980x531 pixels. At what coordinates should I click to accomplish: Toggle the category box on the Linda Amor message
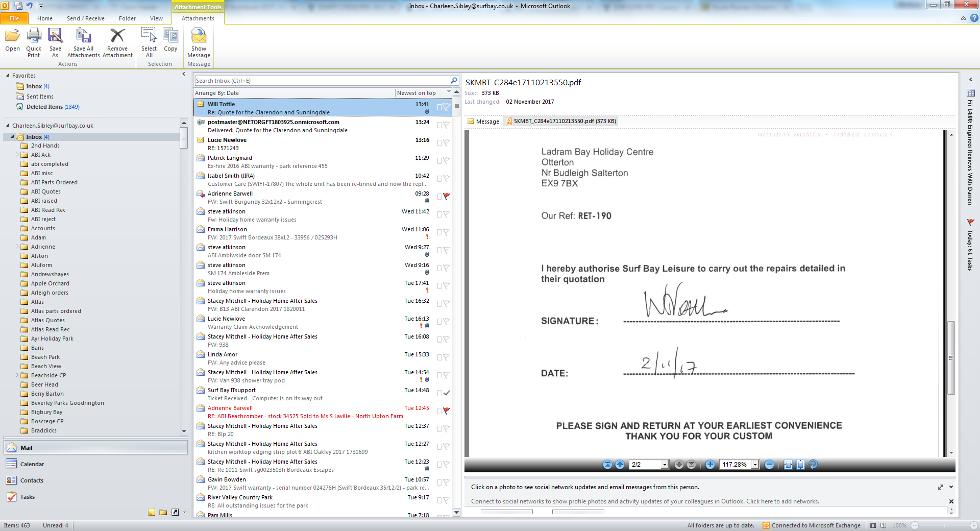(439, 357)
